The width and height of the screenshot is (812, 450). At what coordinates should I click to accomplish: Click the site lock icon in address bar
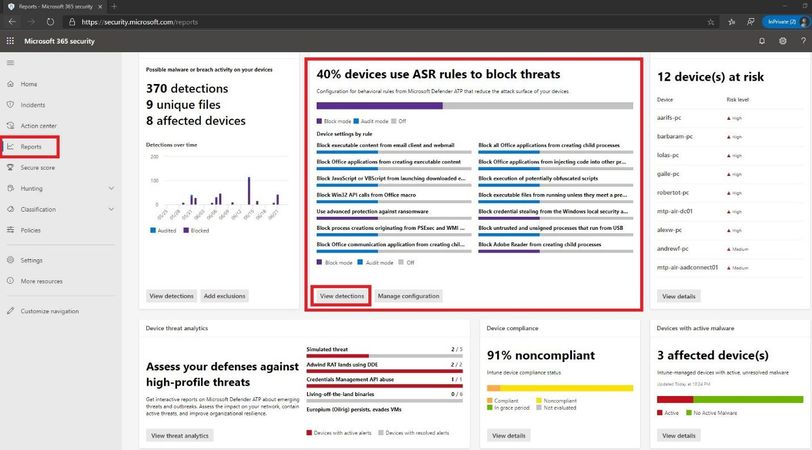tap(72, 22)
